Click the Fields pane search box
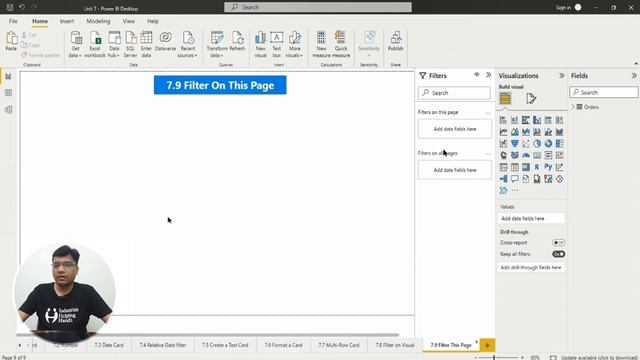The image size is (640, 360). tap(604, 93)
